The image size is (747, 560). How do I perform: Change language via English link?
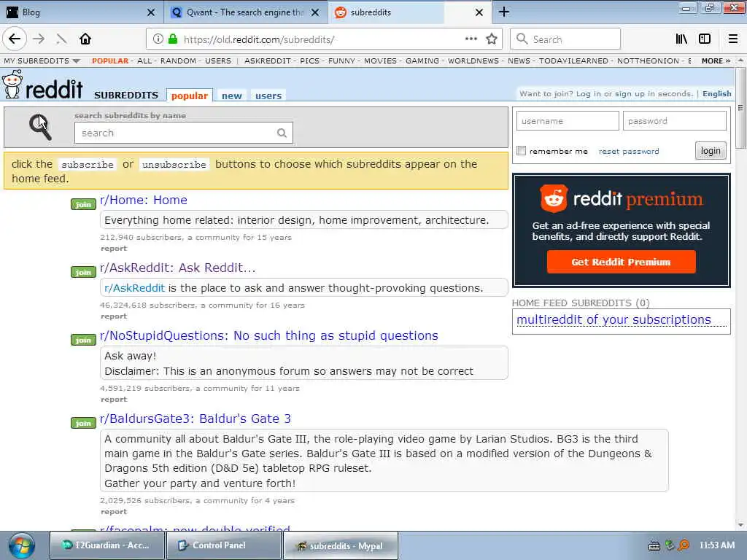pos(716,94)
